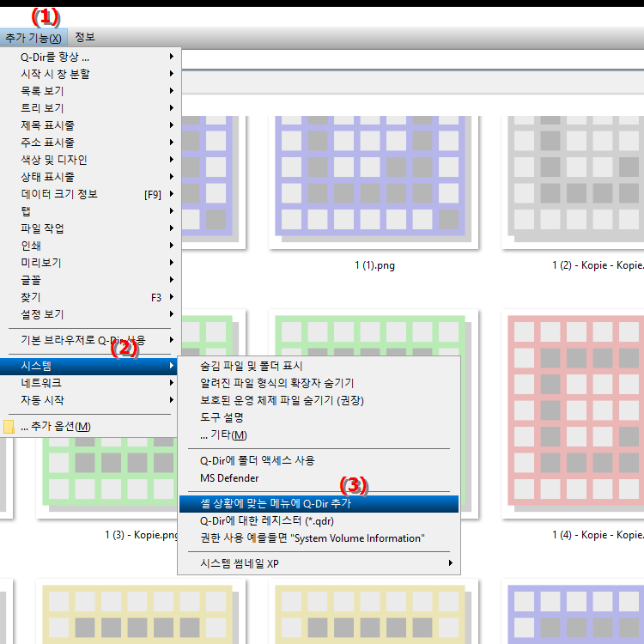644x644 pixels.
Task: Select the MS Defender entry
Action: [x=319, y=478]
